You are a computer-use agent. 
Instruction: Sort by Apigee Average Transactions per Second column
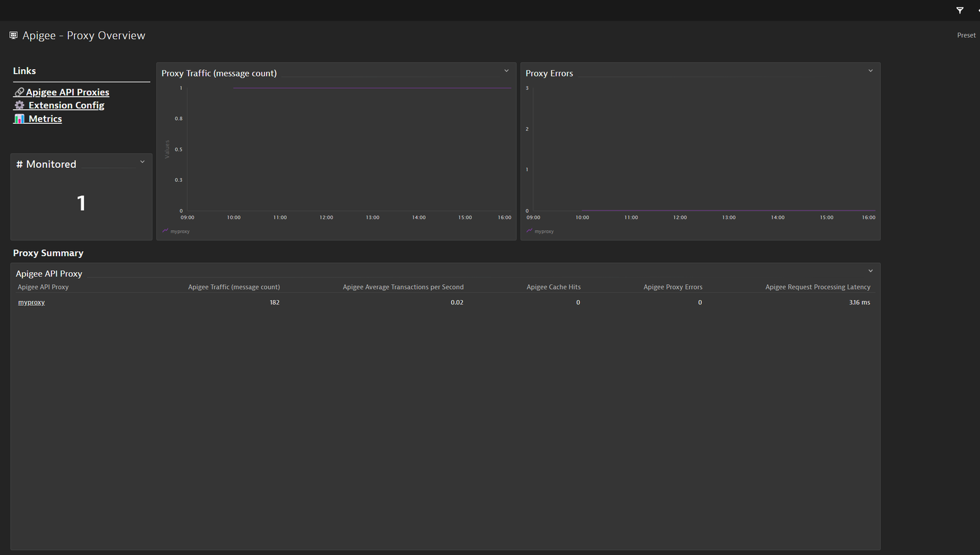[x=403, y=287]
